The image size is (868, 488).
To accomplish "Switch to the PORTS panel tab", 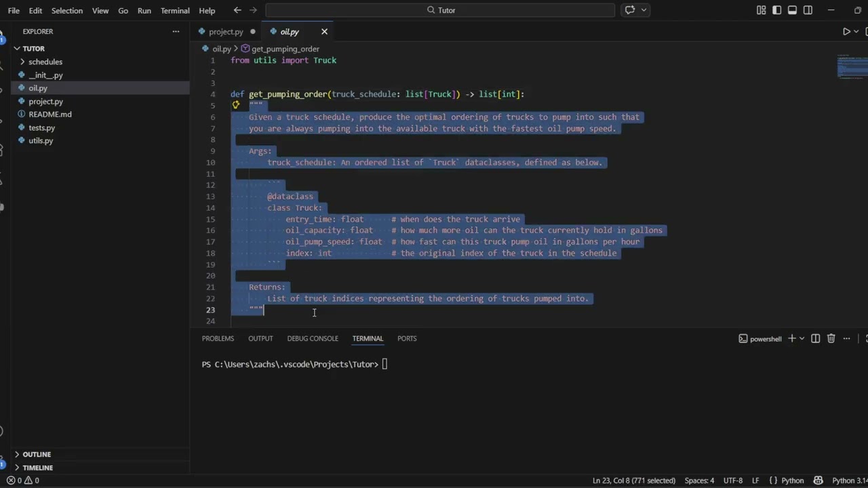I will [x=407, y=338].
